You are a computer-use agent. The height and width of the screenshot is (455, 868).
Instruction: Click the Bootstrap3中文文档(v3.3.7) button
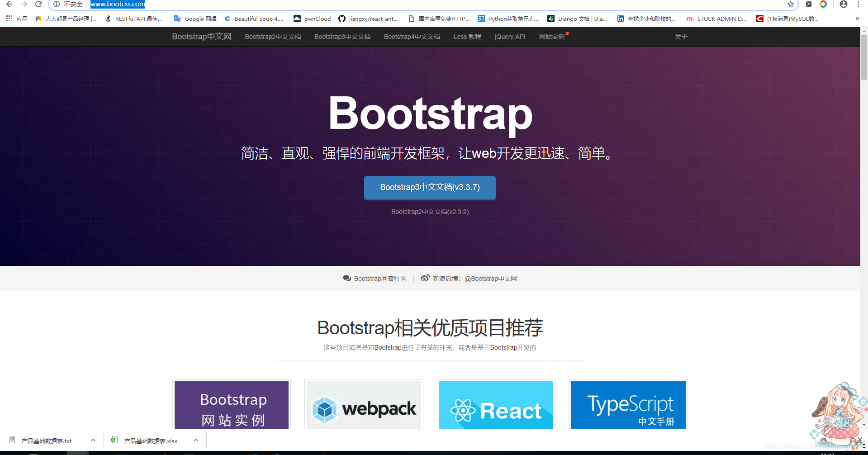430,187
